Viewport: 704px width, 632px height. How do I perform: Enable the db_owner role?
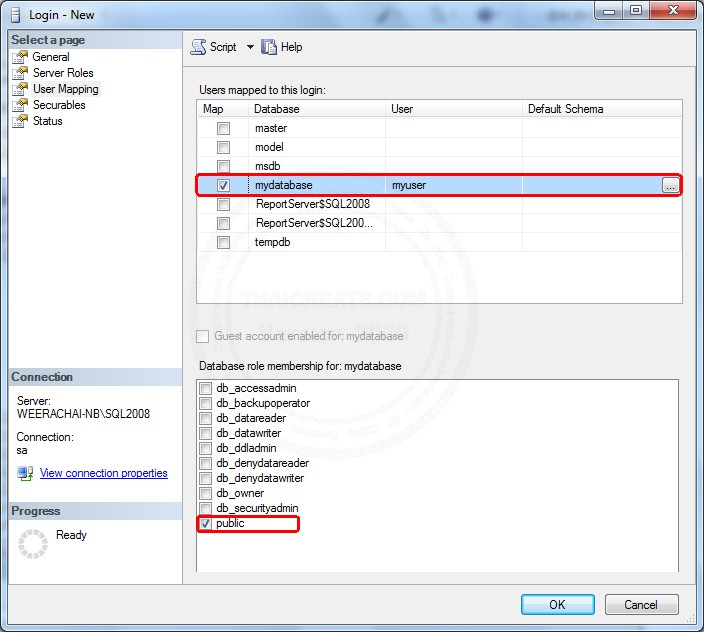206,493
